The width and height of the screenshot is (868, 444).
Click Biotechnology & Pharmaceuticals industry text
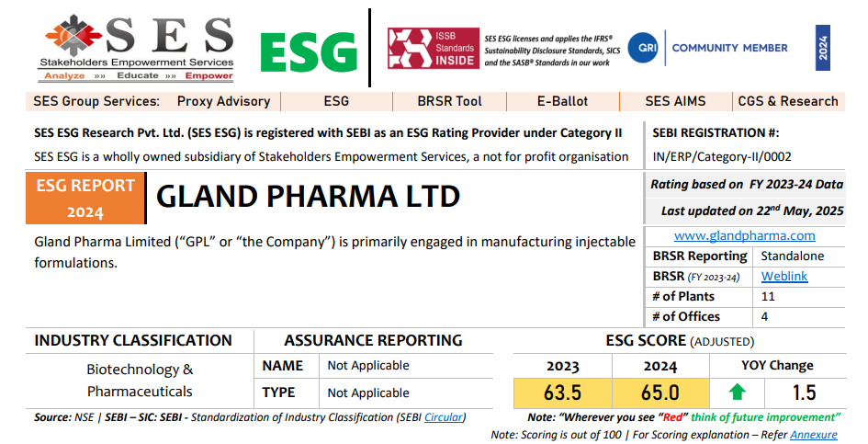(x=140, y=381)
